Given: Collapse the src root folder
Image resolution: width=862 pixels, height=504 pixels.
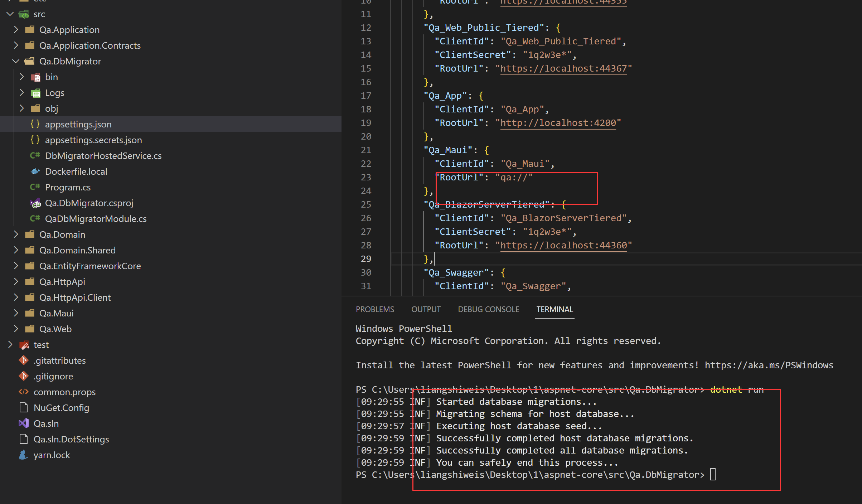Looking at the screenshot, I should [x=10, y=14].
